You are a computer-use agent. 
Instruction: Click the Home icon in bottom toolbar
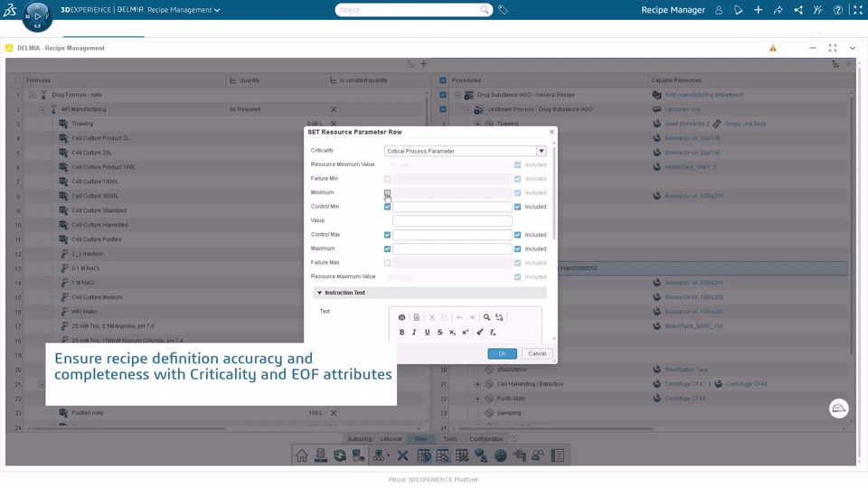click(302, 455)
